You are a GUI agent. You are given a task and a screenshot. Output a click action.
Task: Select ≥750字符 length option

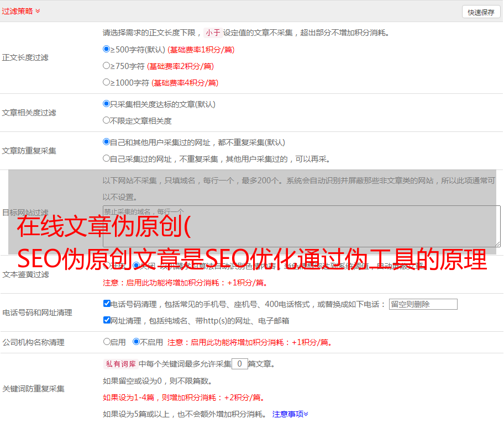pos(106,66)
